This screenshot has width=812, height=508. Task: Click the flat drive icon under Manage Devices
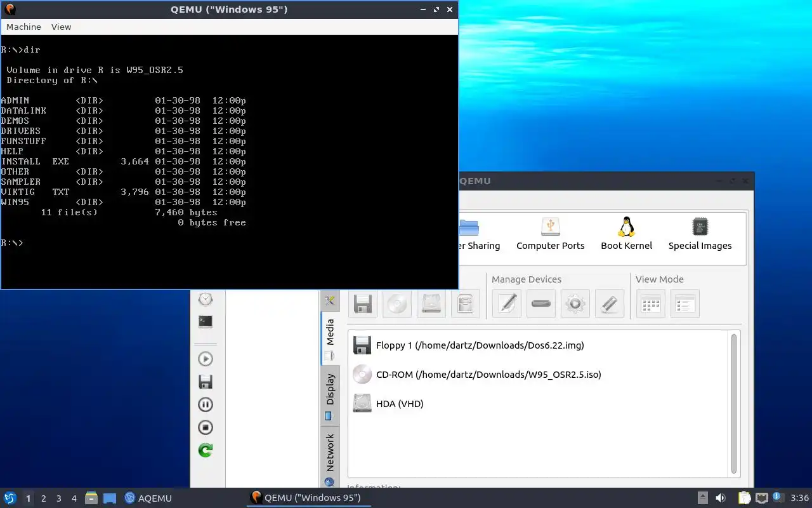(541, 304)
